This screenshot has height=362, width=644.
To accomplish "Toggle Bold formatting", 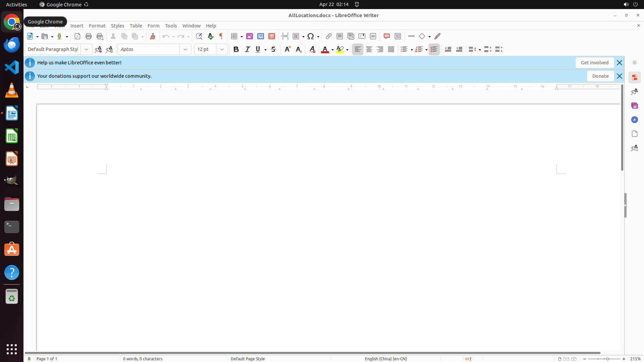I will (236, 49).
